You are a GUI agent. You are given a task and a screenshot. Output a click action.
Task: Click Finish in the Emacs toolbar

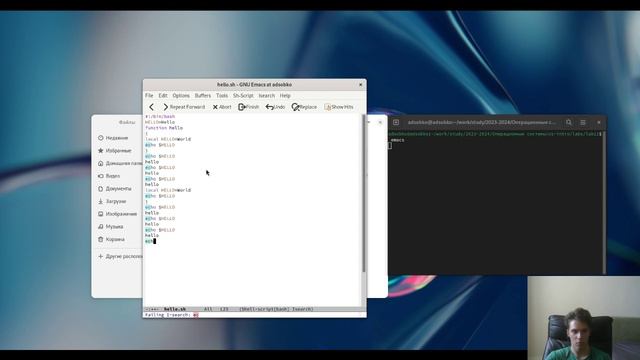coord(249,107)
